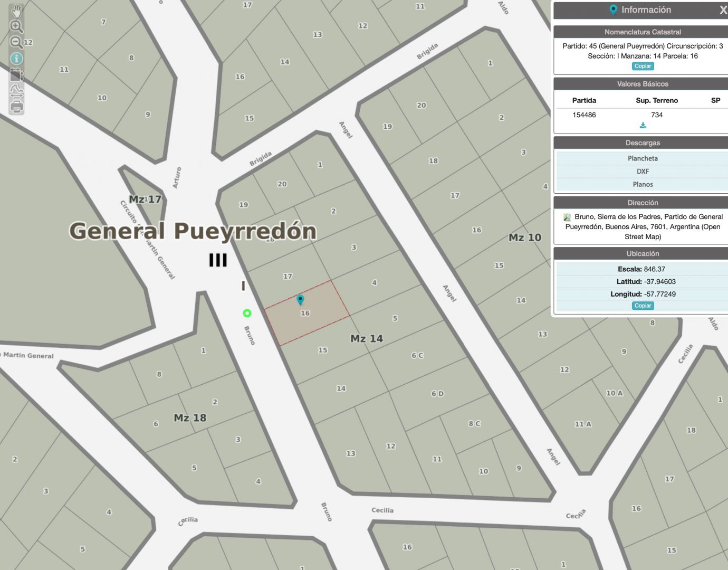The width and height of the screenshot is (728, 570).
Task: Select the measure distance tool
Action: point(16,90)
